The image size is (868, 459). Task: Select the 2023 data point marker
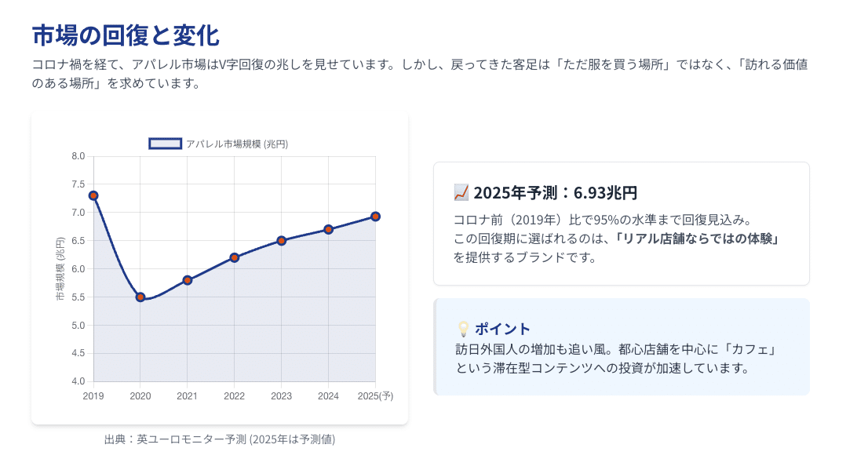(x=282, y=240)
